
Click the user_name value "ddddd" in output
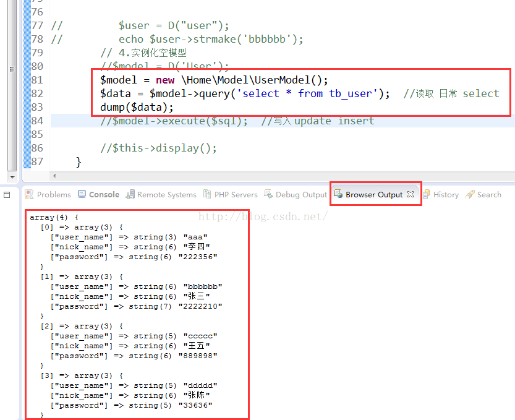click(200, 385)
